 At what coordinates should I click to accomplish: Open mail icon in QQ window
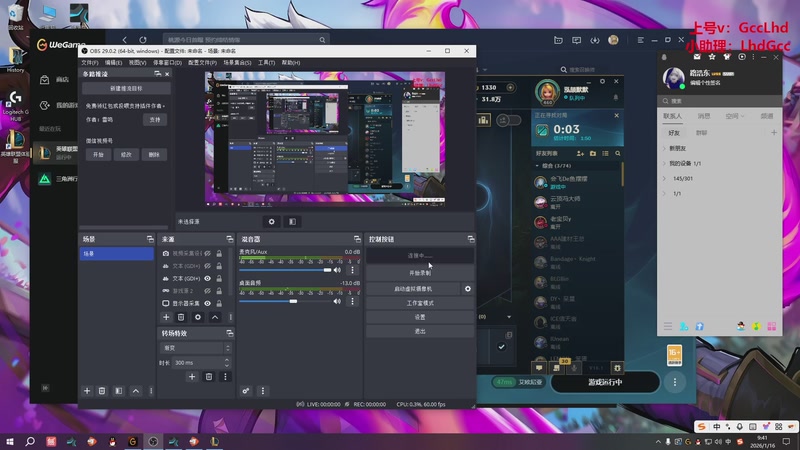[x=697, y=57]
